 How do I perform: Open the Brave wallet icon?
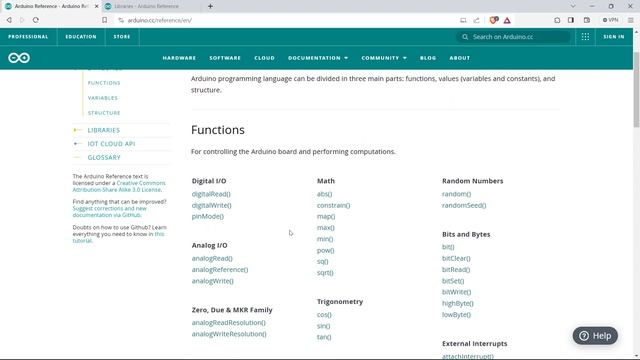click(587, 20)
